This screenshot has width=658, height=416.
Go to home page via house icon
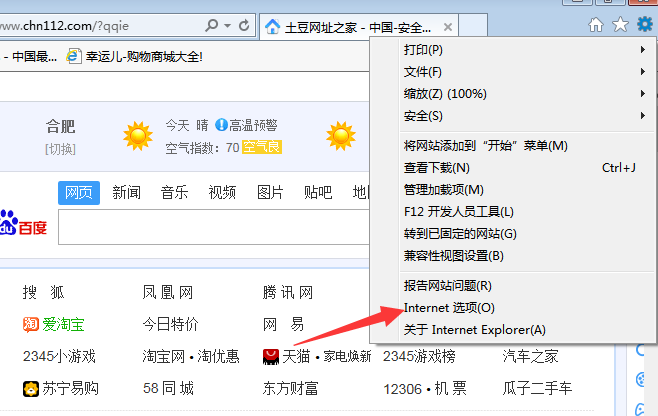pyautogui.click(x=596, y=24)
